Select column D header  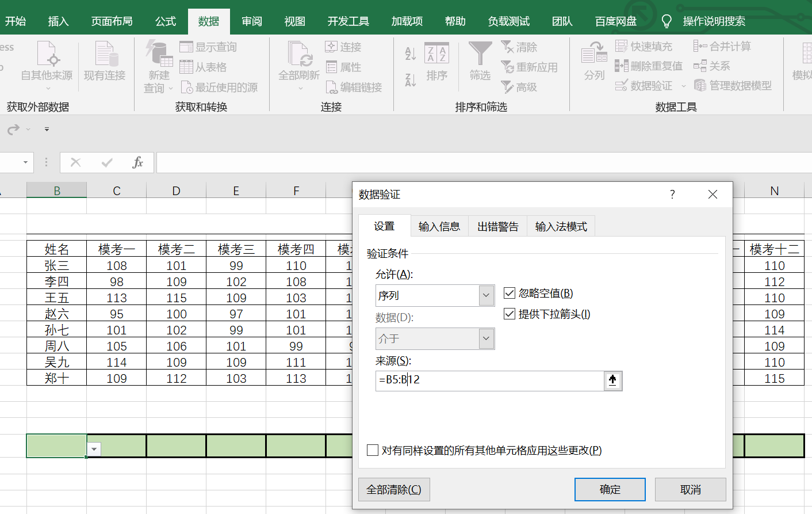pos(176,191)
